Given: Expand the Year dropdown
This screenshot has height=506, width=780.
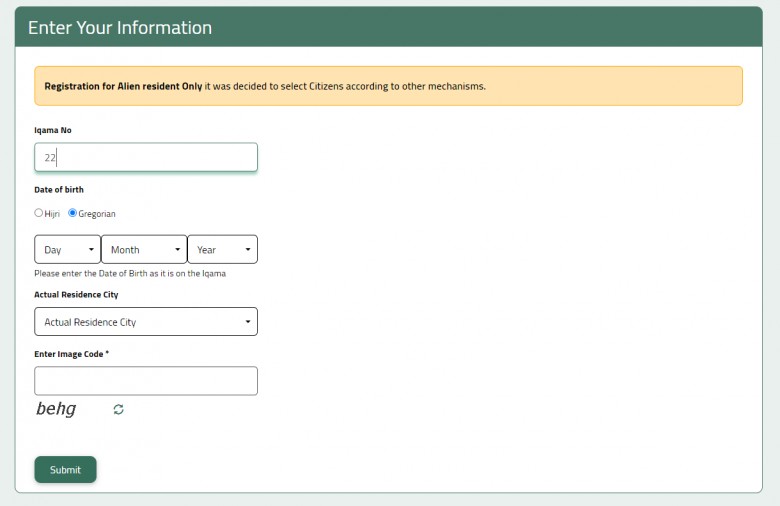Looking at the screenshot, I should [222, 250].
